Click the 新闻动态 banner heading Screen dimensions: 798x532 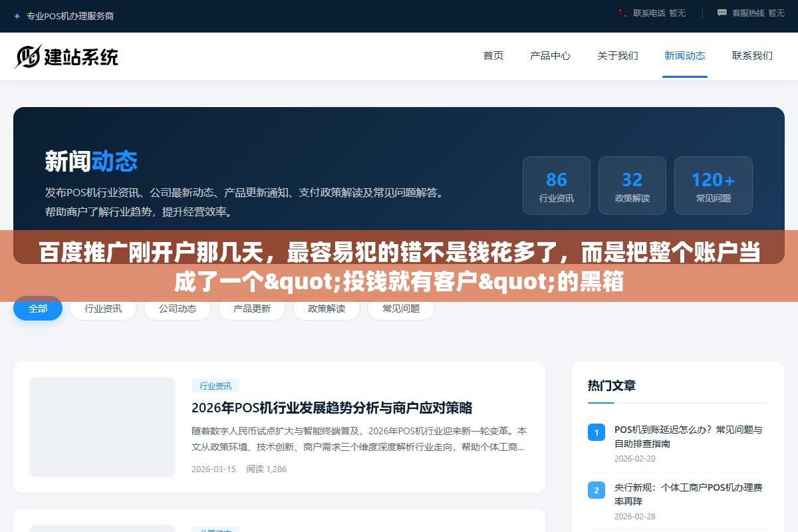pyautogui.click(x=91, y=161)
